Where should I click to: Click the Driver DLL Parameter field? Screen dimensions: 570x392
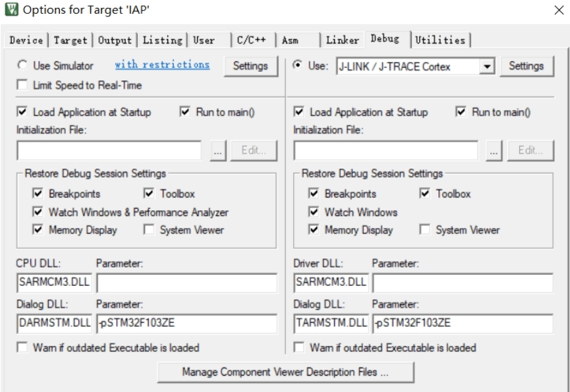point(463,283)
